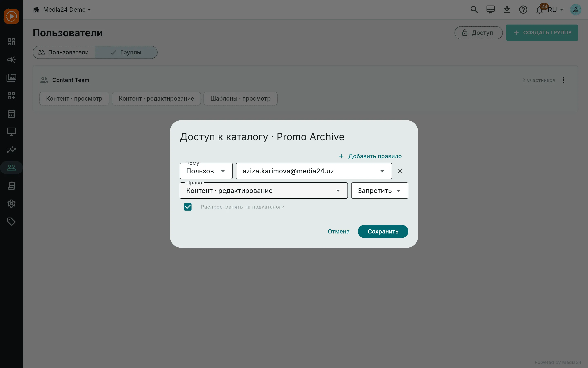Click the Шаблоны · просмотр chip

click(240, 99)
